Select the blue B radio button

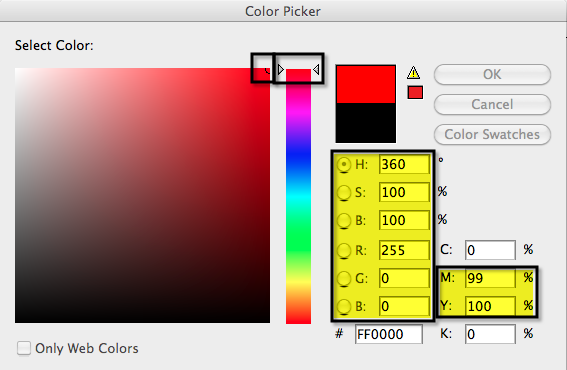pos(344,306)
